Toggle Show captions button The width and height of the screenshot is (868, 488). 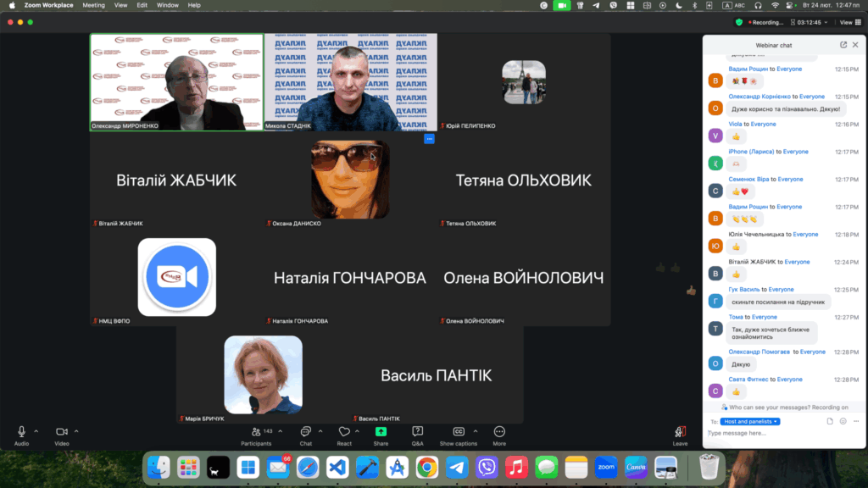459,432
